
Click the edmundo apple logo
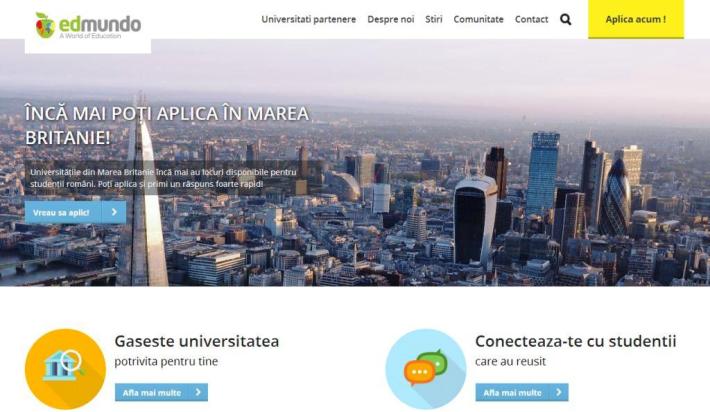click(45, 25)
